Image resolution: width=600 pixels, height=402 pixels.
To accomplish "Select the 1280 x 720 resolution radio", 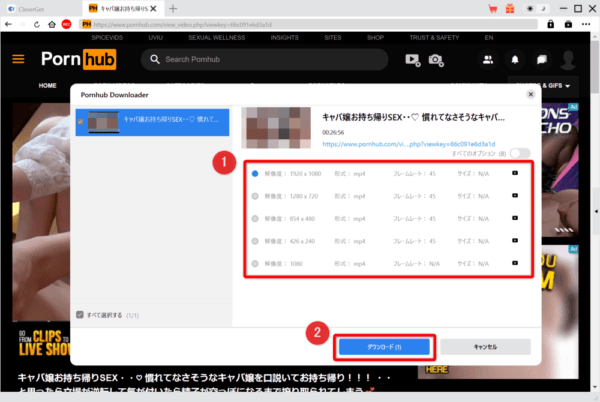I will [x=255, y=196].
